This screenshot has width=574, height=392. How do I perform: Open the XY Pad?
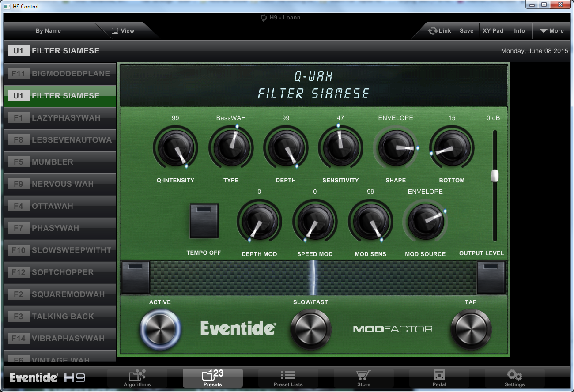click(x=493, y=31)
